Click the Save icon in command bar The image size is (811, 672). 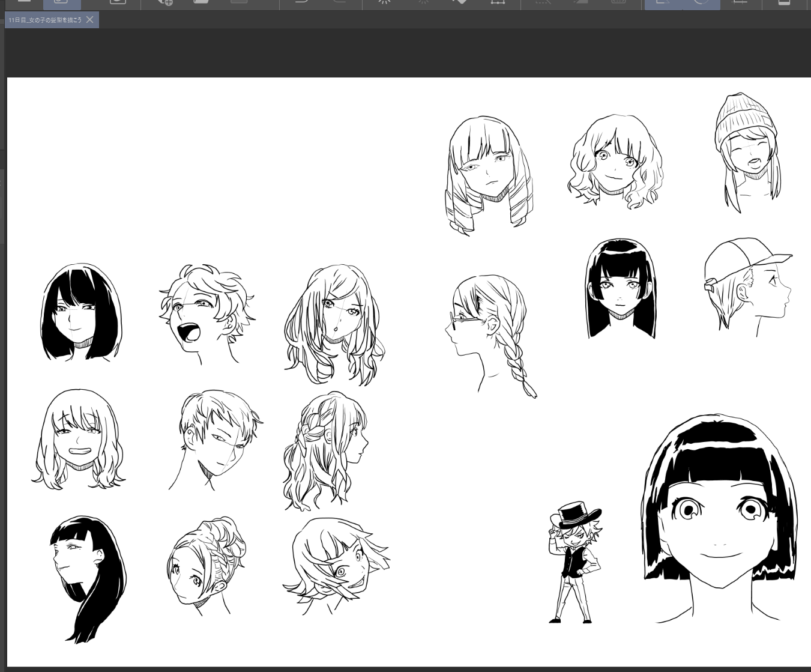(239, 2)
